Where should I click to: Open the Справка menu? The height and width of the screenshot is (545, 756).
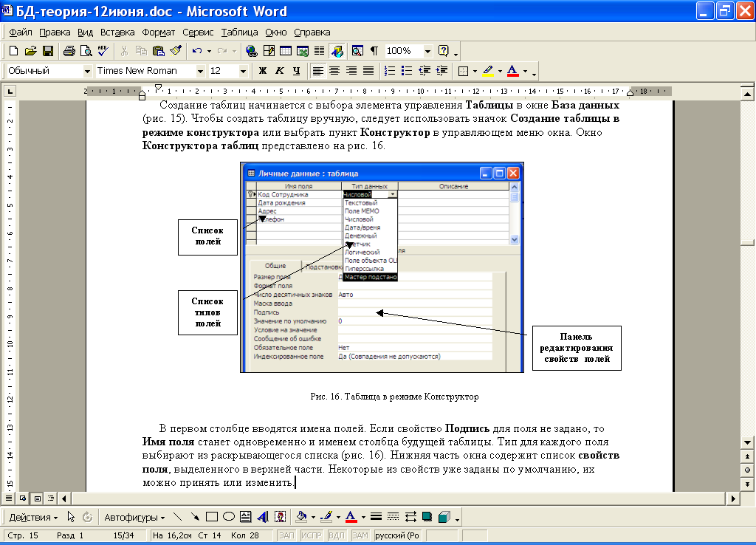point(312,32)
